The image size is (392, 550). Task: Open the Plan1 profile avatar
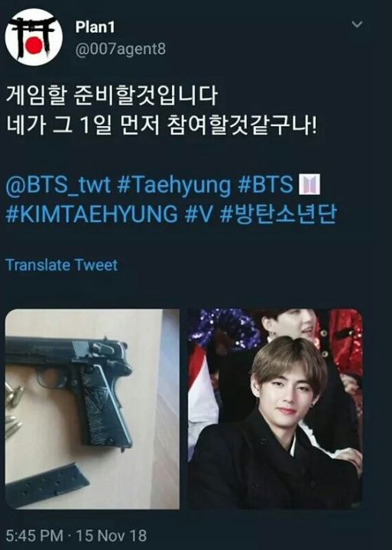point(34,37)
